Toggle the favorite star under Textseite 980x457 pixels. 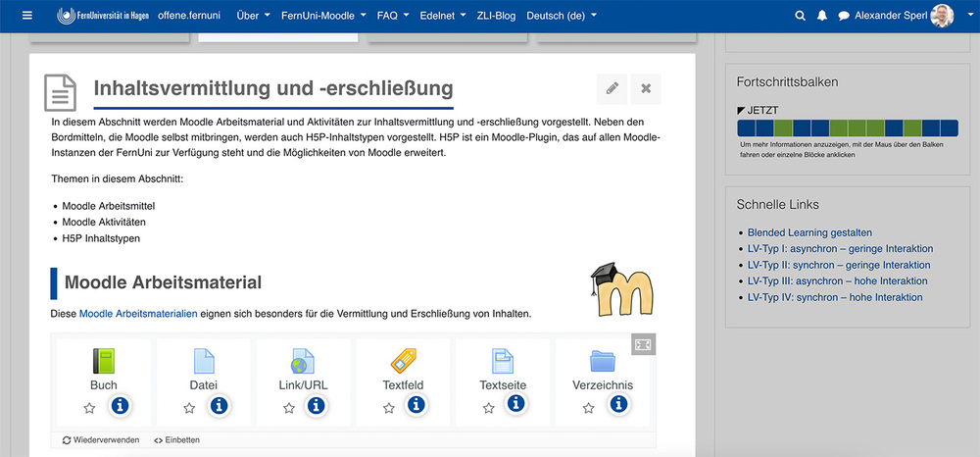(488, 408)
